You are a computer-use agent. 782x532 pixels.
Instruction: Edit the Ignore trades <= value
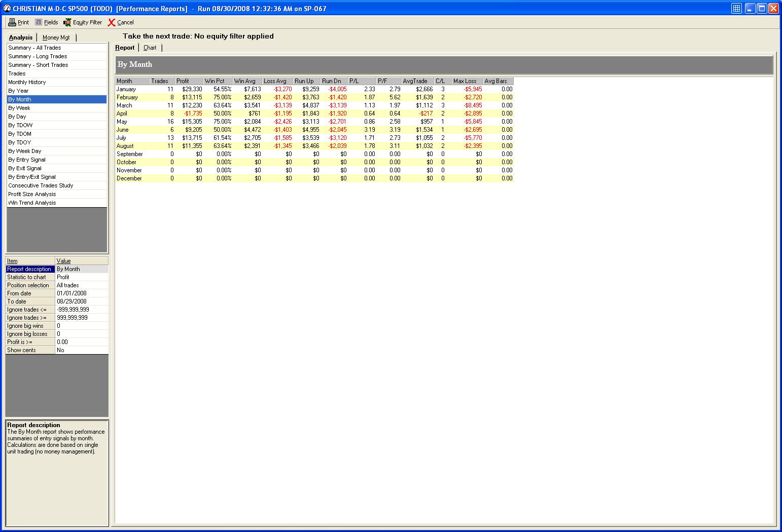pyautogui.click(x=82, y=310)
